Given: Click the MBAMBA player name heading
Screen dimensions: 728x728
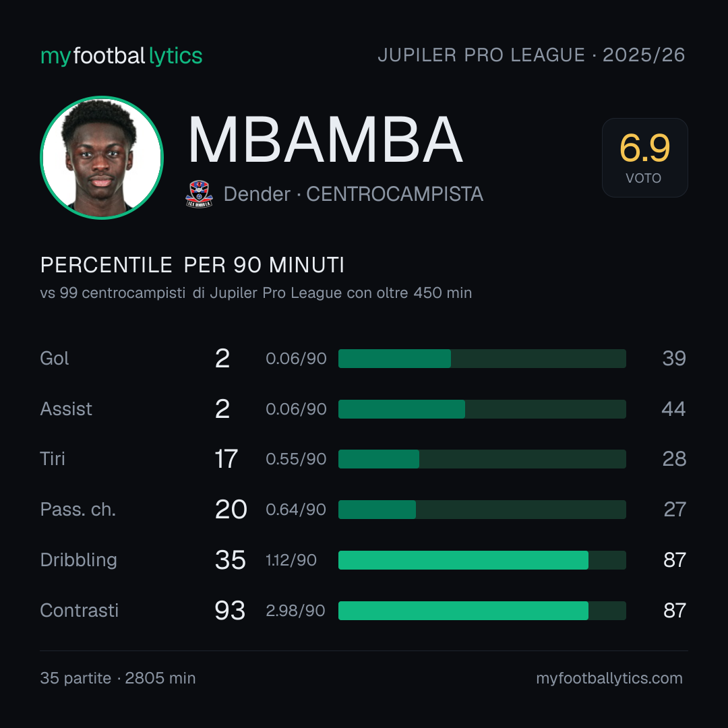Looking at the screenshot, I should click(x=326, y=140).
